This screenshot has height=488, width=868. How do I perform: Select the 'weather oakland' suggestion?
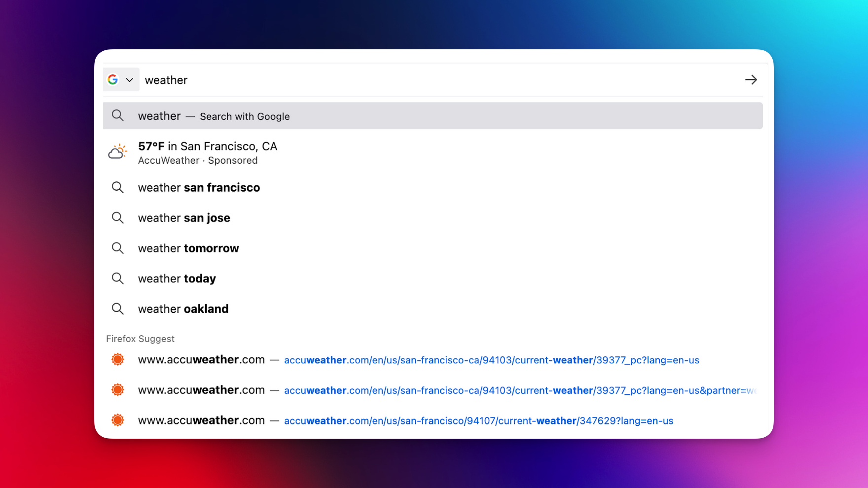pyautogui.click(x=183, y=309)
